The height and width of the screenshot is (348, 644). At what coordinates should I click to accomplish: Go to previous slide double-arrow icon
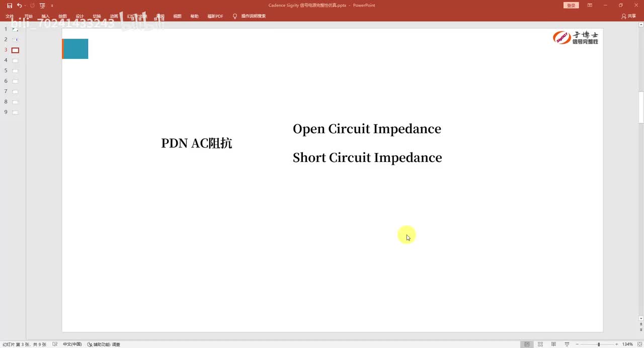pos(641,324)
